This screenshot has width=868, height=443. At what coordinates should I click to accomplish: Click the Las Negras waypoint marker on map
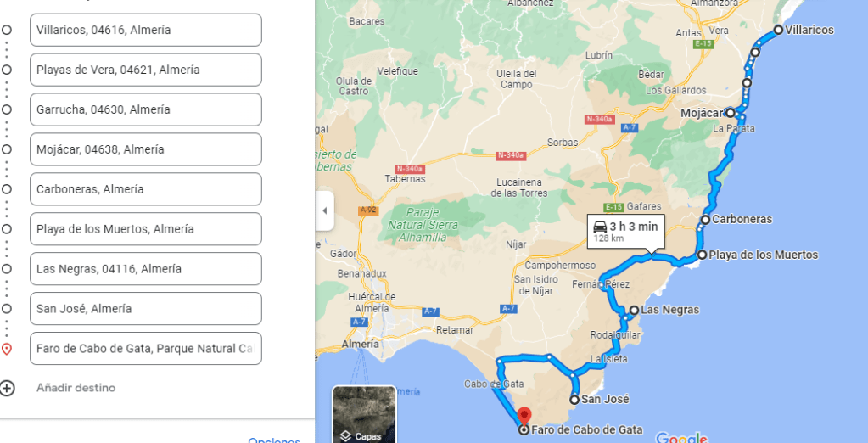pos(634,311)
